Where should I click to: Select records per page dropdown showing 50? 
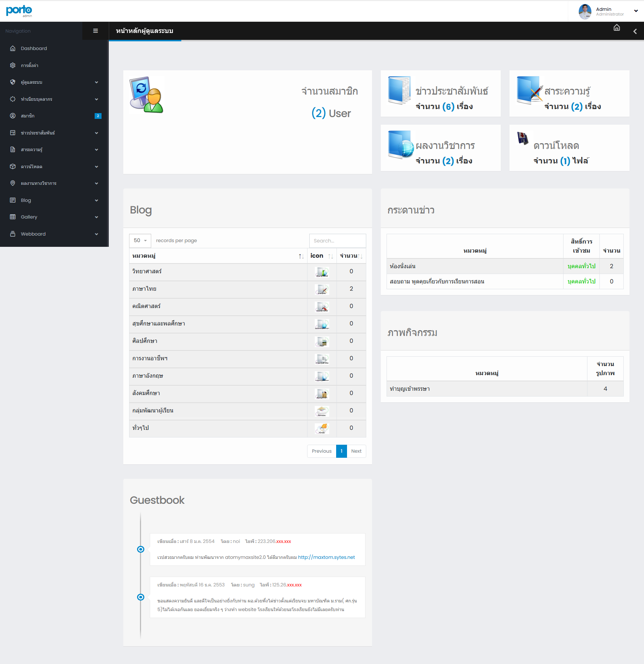[140, 241]
